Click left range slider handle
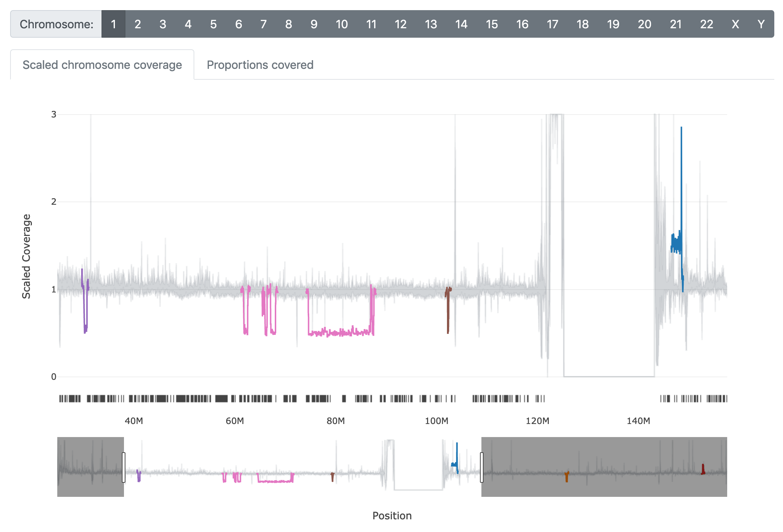The height and width of the screenshot is (532, 783). [x=124, y=467]
